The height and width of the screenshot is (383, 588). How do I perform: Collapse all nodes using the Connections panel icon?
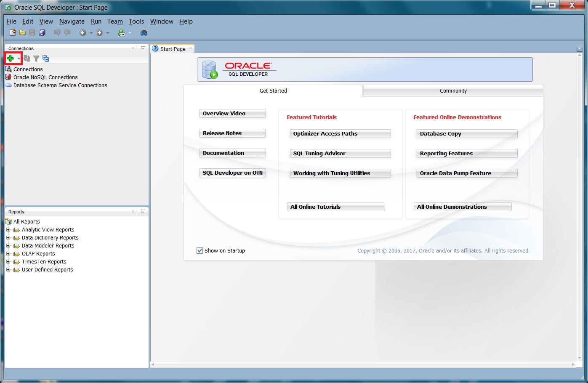click(46, 58)
